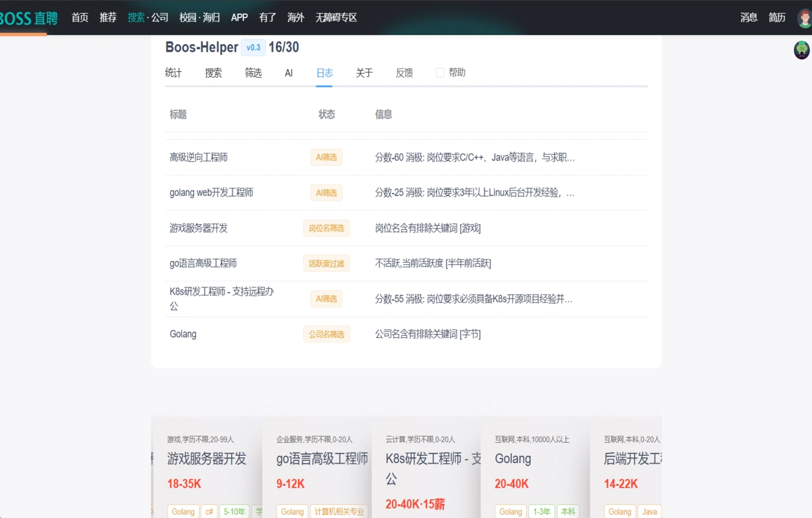The height and width of the screenshot is (518, 812).
Task: Click the Golang skill tag on 游戏服务器开发 card
Action: point(183,511)
